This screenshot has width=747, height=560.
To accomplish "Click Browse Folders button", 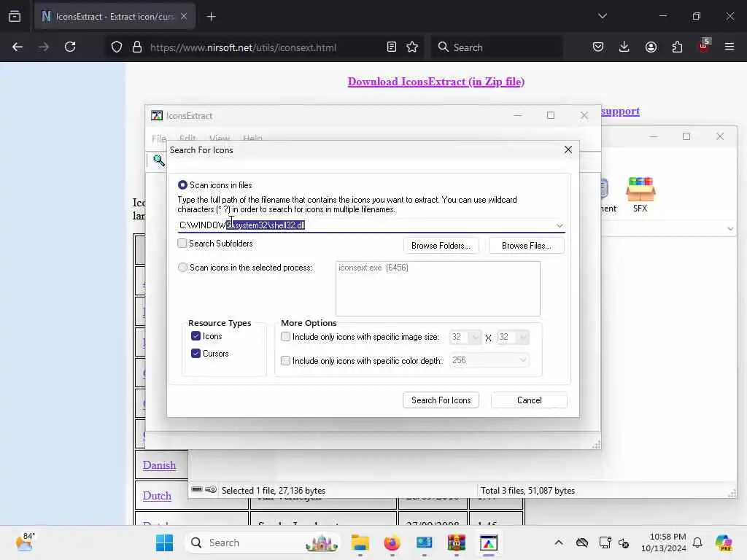I will (x=441, y=246).
